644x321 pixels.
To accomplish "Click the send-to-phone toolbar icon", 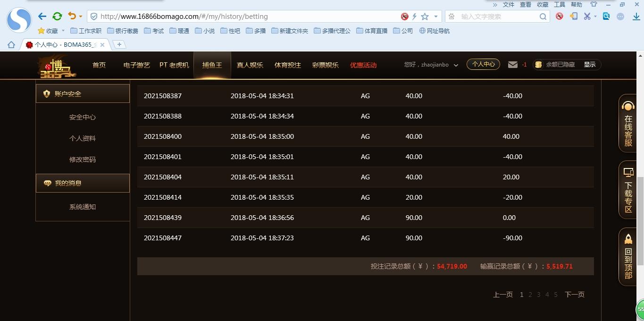I will [x=573, y=16].
